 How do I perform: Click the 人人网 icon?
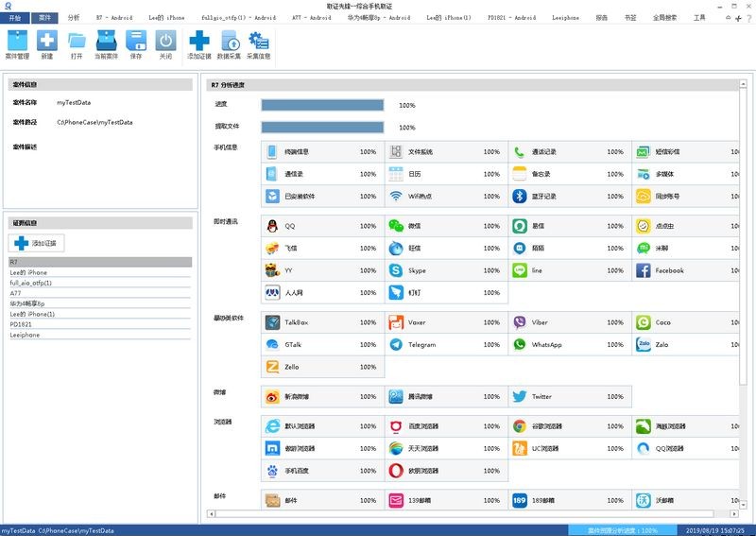pos(272,292)
